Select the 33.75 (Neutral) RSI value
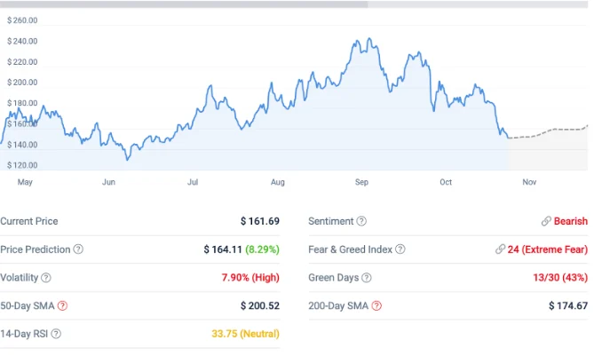 (x=245, y=334)
